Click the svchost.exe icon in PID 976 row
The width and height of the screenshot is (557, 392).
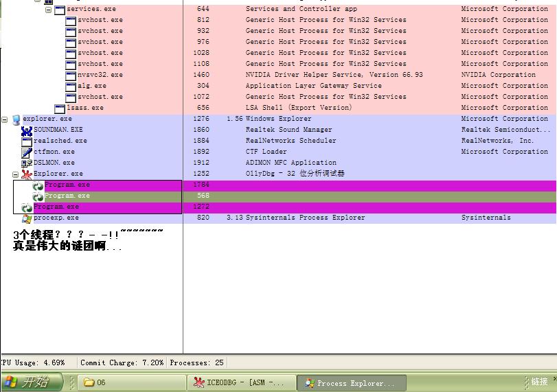[71, 43]
